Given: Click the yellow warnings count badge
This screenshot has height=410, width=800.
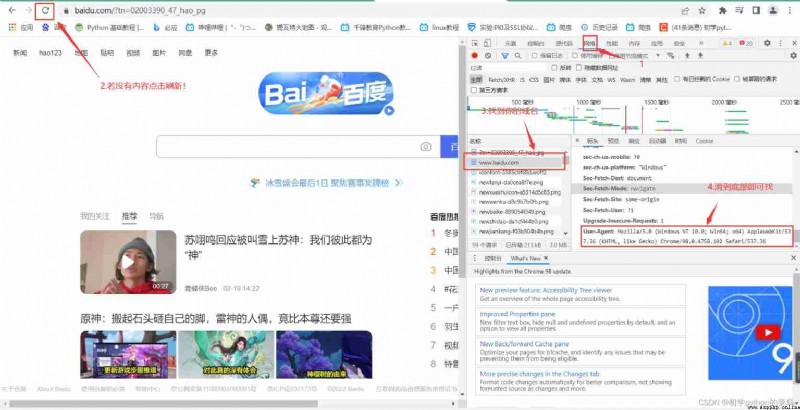Looking at the screenshot, I should (728, 43).
